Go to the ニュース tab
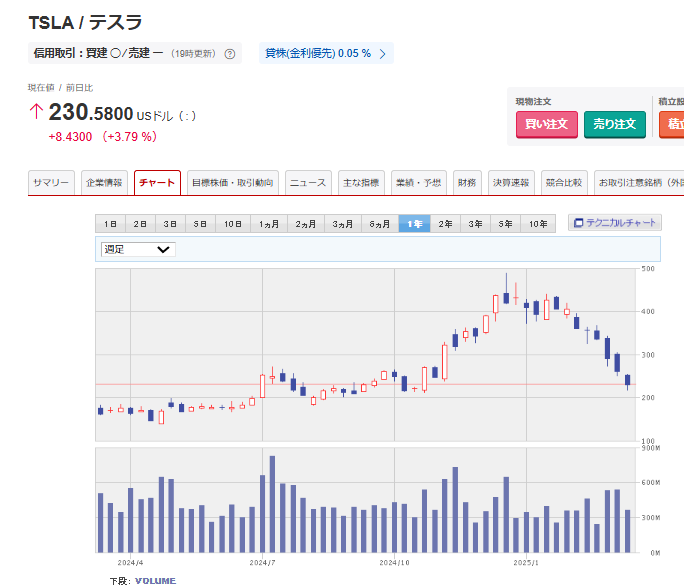 [x=308, y=182]
